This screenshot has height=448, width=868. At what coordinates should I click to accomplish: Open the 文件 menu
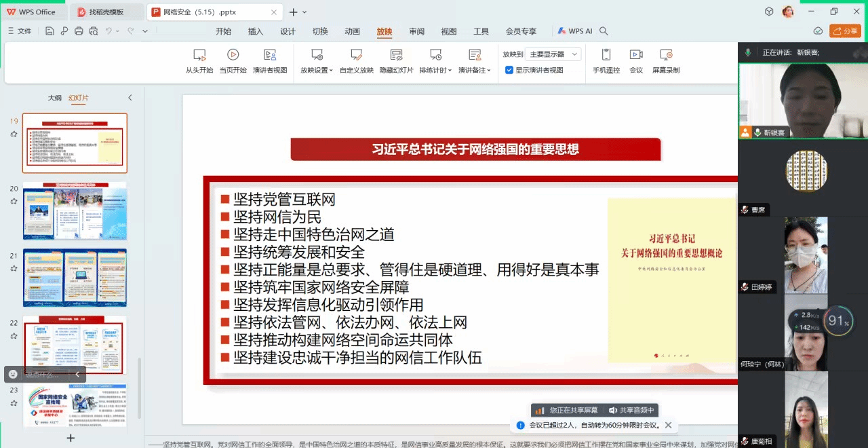pos(20,31)
